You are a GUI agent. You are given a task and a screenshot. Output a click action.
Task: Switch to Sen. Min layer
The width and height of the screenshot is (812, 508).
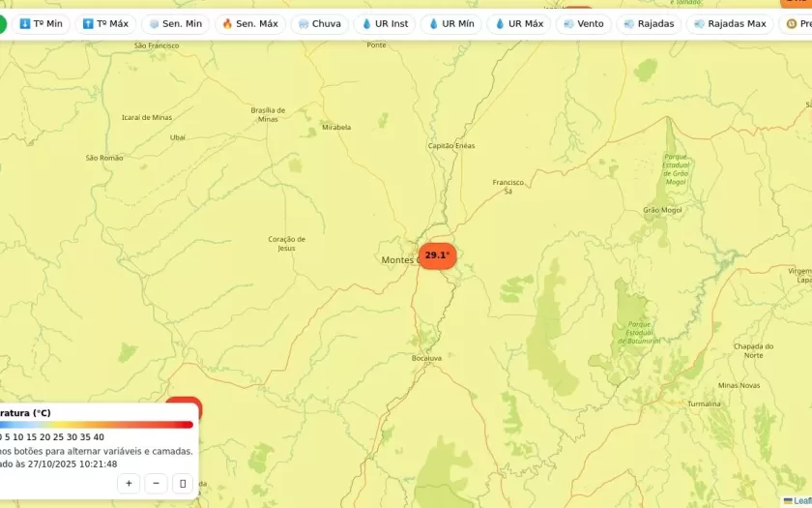coord(176,24)
